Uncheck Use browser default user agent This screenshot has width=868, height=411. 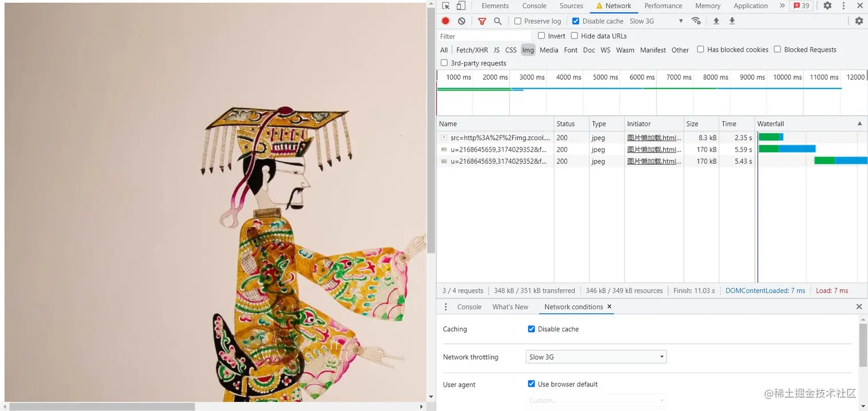coord(532,384)
